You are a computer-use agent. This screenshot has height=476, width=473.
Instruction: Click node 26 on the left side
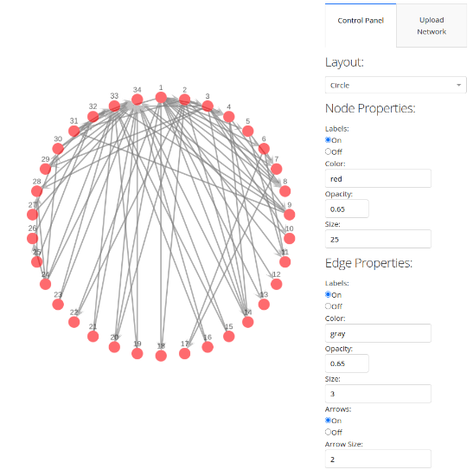(x=33, y=238)
